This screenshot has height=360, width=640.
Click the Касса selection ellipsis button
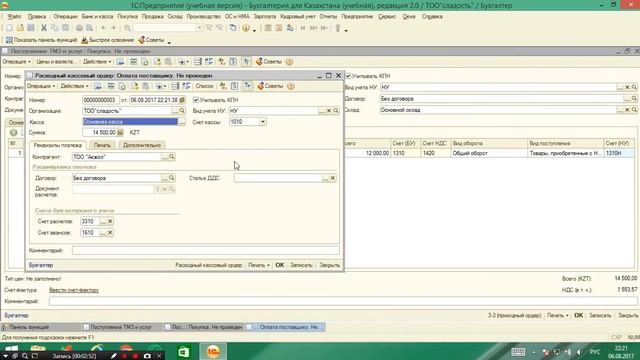pos(182,122)
